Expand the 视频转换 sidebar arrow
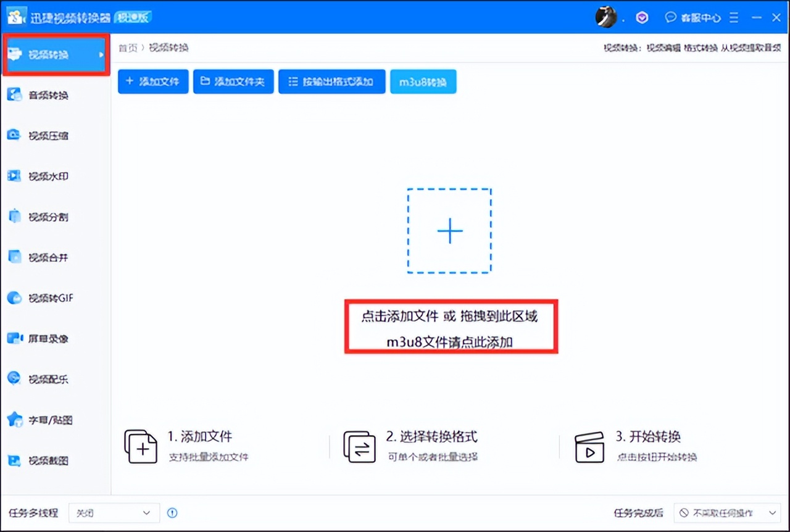This screenshot has width=790, height=532. 102,54
